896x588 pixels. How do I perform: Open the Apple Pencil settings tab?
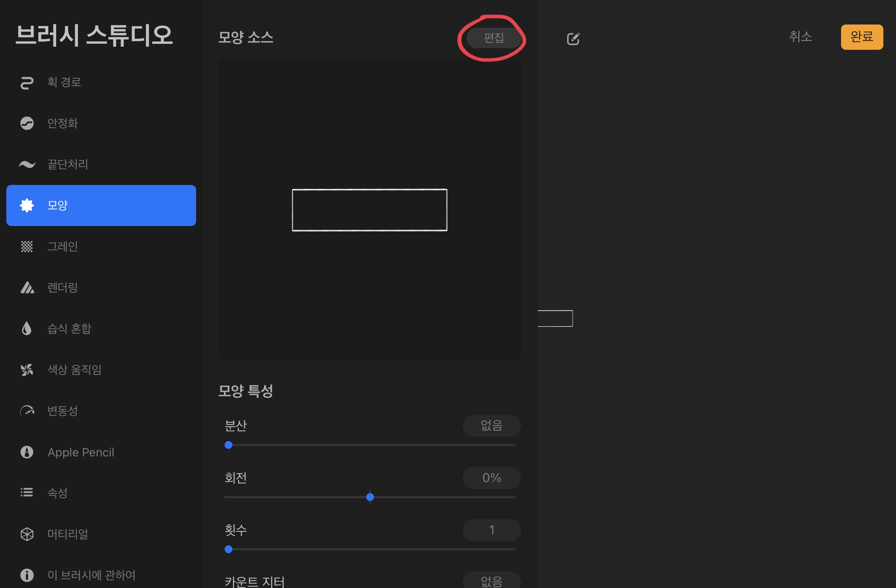click(x=81, y=452)
